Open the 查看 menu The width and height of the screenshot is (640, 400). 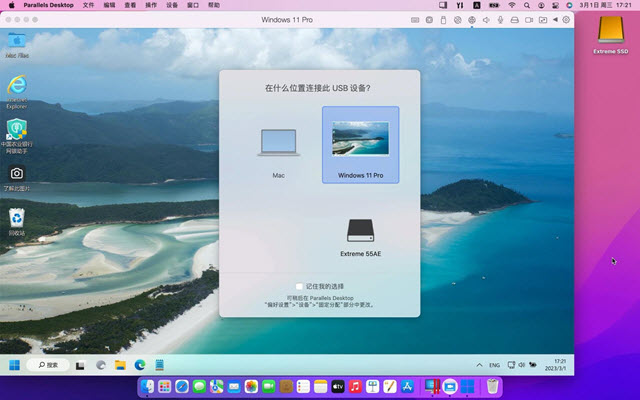pos(130,5)
